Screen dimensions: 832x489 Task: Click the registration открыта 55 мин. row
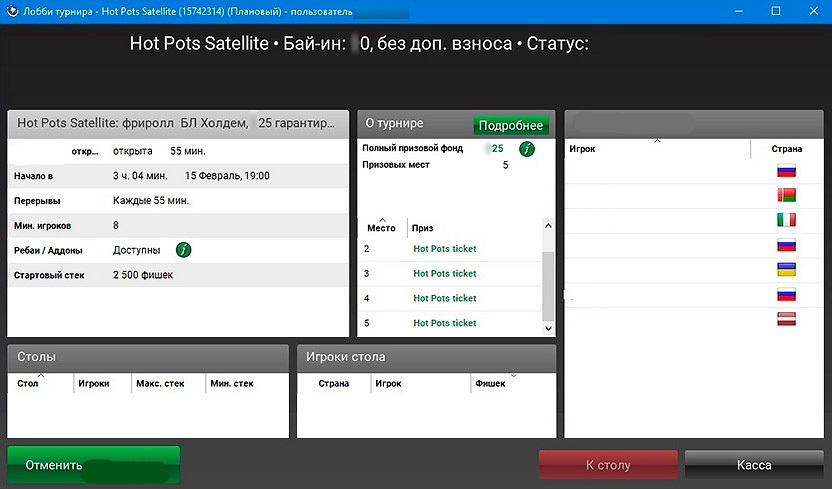pos(178,151)
